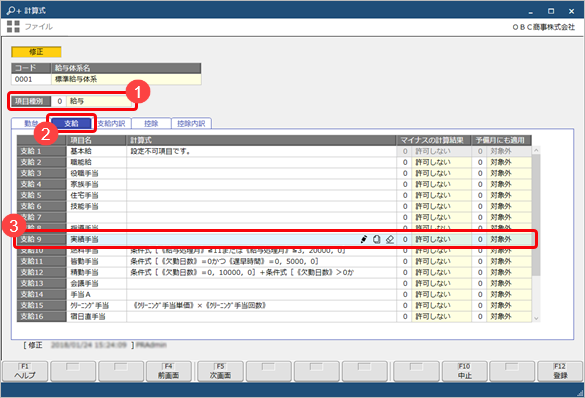Click the F1 ヘルプ button
Viewport: 585px width, 398px height.
tap(25, 371)
